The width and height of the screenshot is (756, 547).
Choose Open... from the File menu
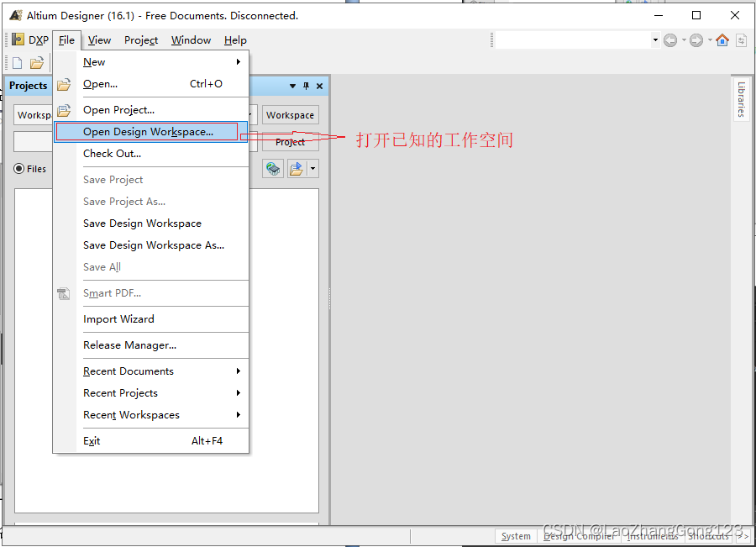[151, 84]
